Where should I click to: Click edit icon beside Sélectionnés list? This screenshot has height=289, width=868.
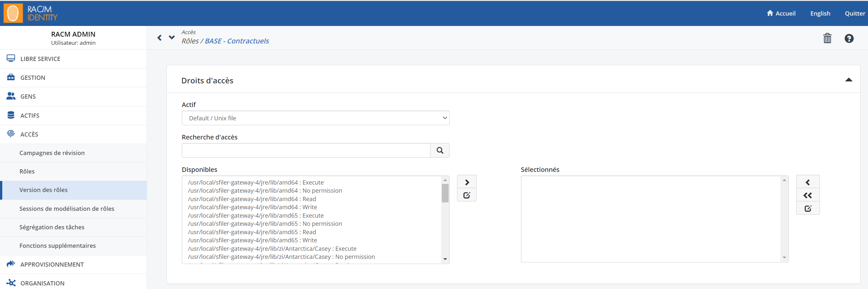[808, 209]
